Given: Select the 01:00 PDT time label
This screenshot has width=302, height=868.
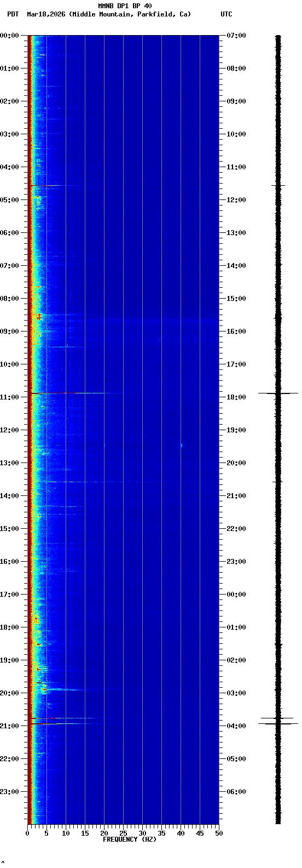Looking at the screenshot, I should (x=9, y=68).
